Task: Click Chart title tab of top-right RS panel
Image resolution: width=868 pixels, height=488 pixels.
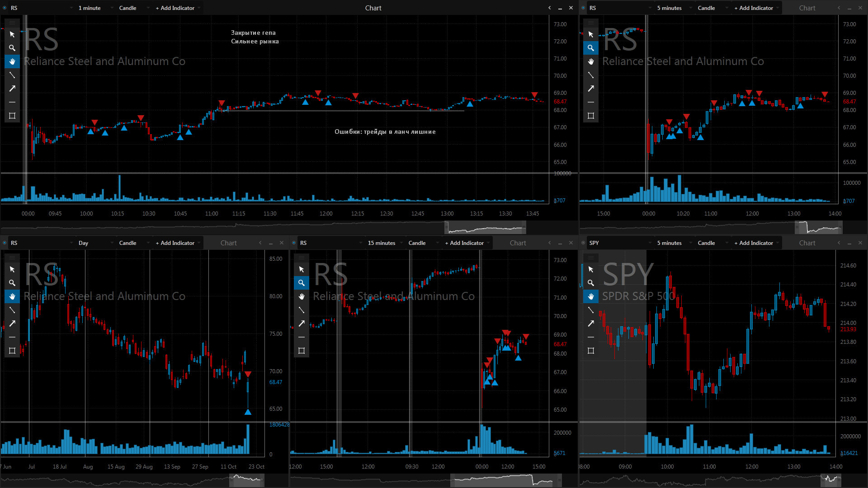Action: click(807, 8)
